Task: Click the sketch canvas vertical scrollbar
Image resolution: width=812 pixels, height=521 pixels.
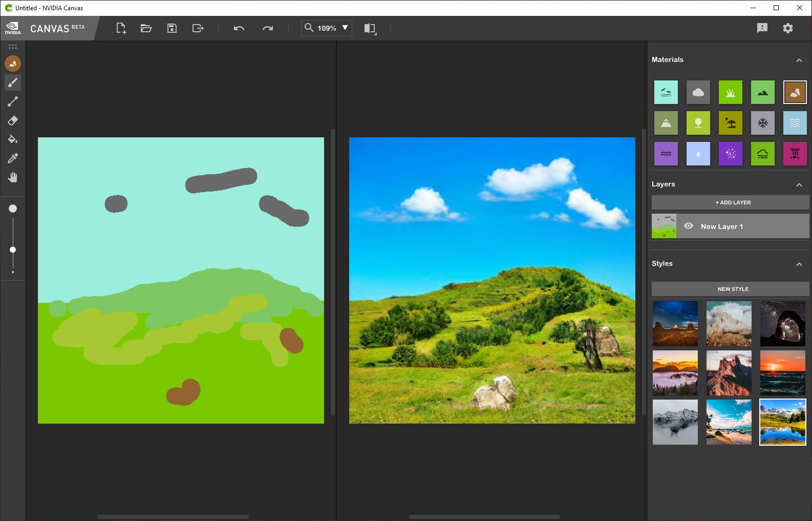Action: (333, 272)
